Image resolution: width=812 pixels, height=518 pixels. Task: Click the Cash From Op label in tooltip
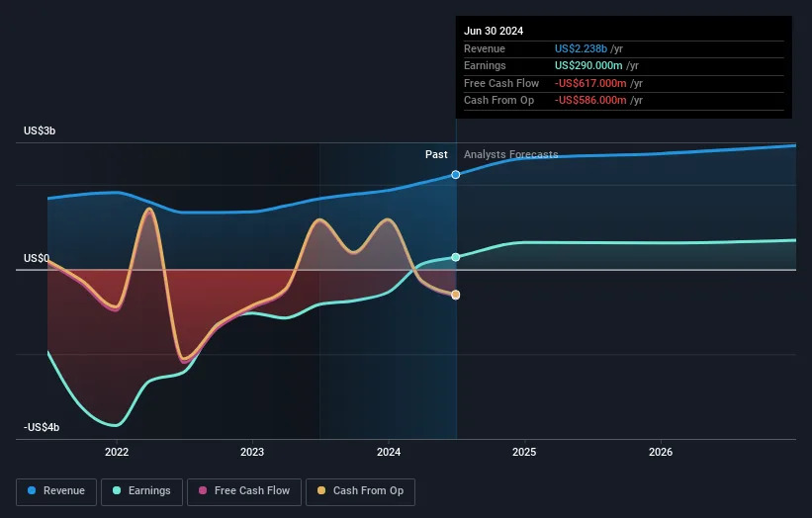click(x=498, y=101)
